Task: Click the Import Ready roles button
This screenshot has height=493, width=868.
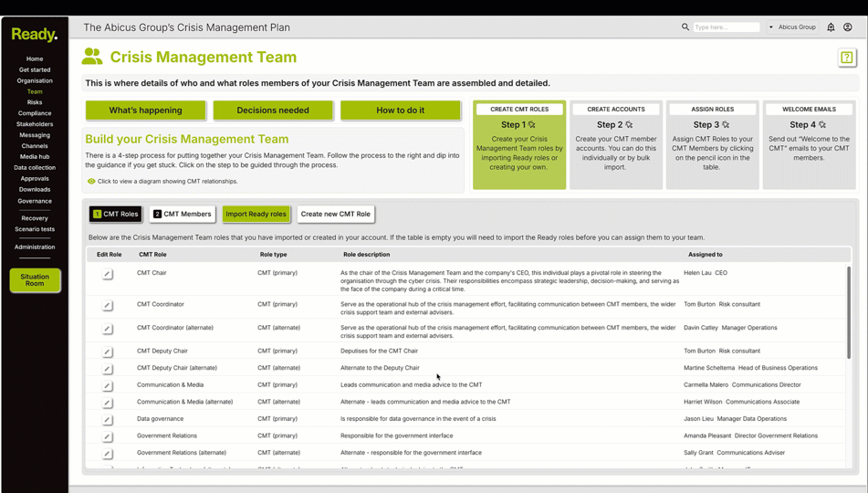Action: [x=256, y=214]
